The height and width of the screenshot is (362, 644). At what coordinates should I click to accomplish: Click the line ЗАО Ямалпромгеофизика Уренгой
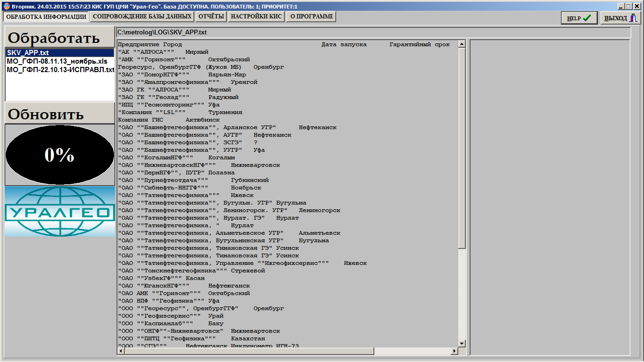187,82
